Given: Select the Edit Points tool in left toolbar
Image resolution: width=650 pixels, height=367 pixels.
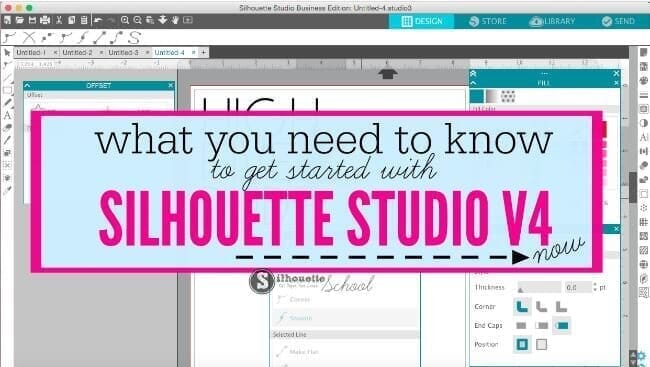Looking at the screenshot, I should coord(7,65).
